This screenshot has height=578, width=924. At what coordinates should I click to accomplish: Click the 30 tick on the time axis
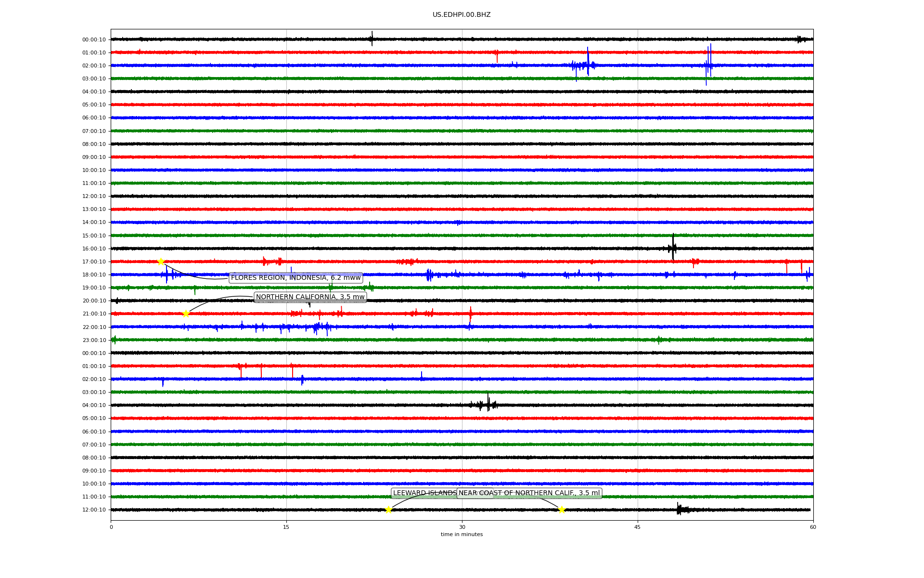click(462, 527)
